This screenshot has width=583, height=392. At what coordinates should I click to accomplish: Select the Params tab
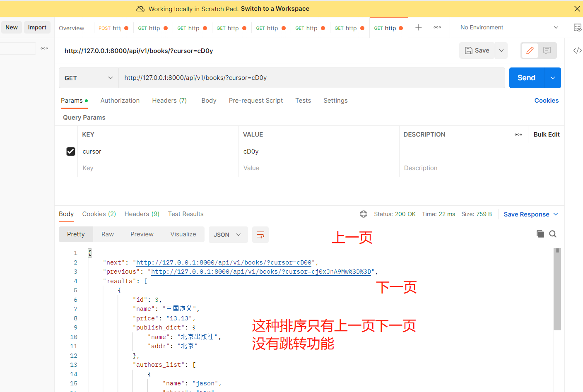coord(74,101)
